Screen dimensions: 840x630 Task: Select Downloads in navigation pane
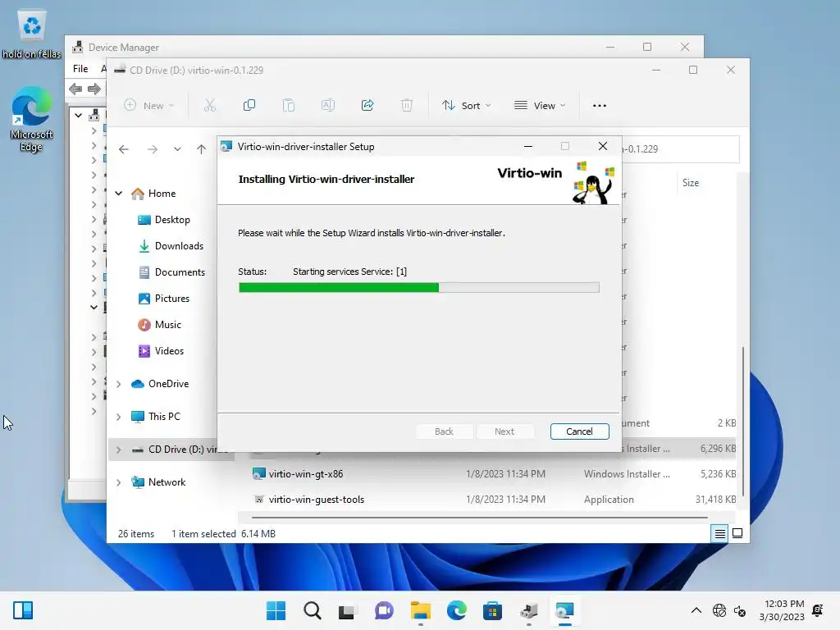tap(171, 246)
